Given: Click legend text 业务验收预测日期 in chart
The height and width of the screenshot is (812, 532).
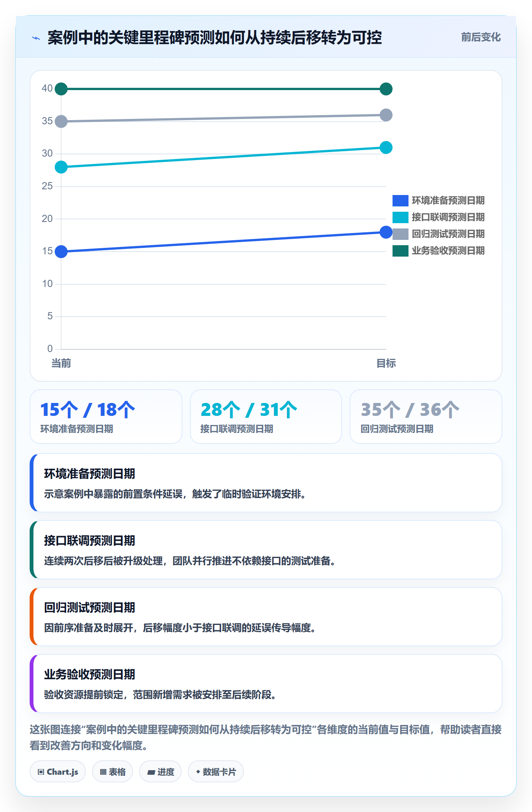Looking at the screenshot, I should point(448,251).
